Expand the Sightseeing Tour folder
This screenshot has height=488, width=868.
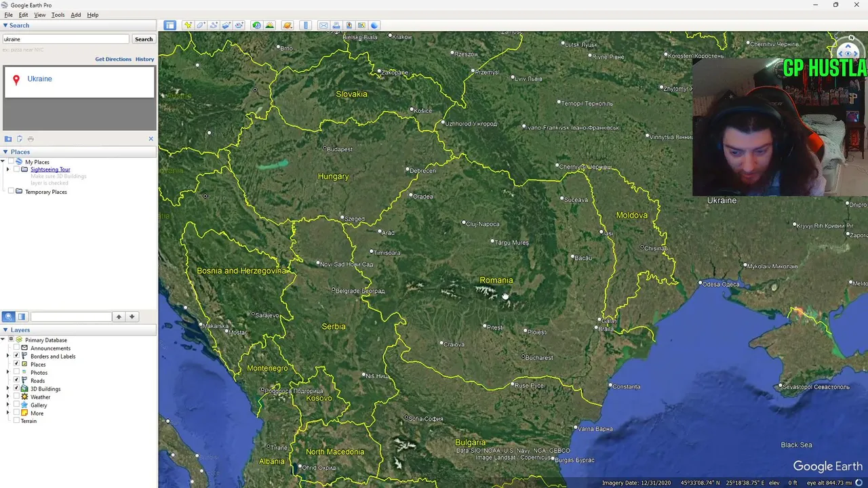[x=8, y=169]
